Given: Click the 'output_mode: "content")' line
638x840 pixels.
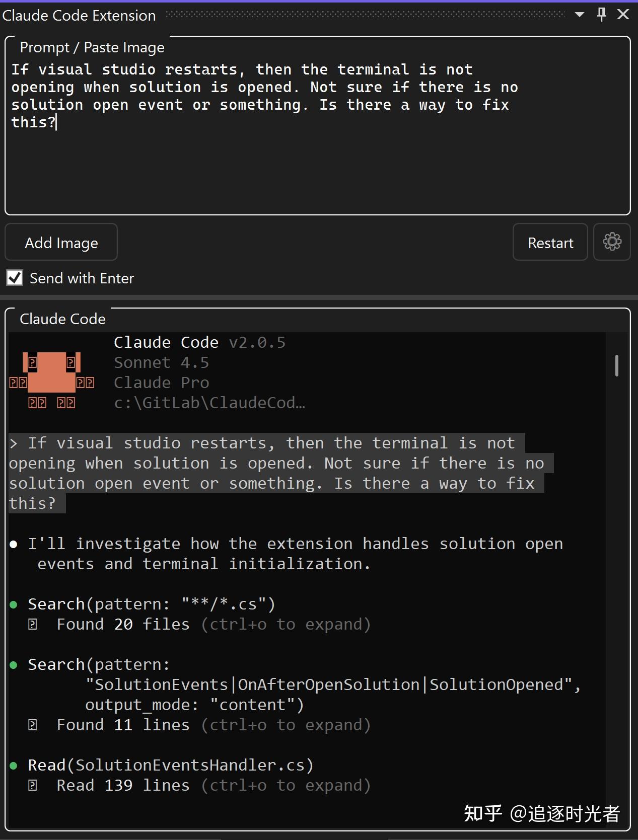Looking at the screenshot, I should click(194, 705).
